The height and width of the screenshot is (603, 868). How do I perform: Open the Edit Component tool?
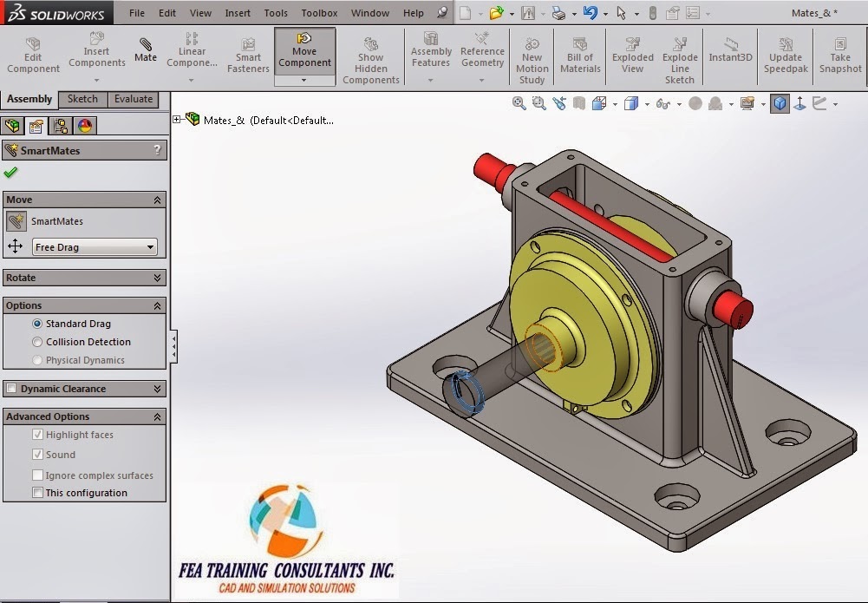click(x=33, y=56)
